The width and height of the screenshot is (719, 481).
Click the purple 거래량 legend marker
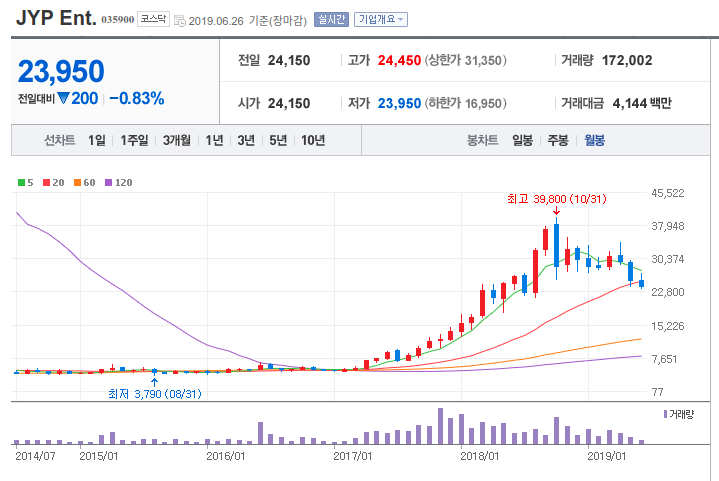[x=665, y=414]
